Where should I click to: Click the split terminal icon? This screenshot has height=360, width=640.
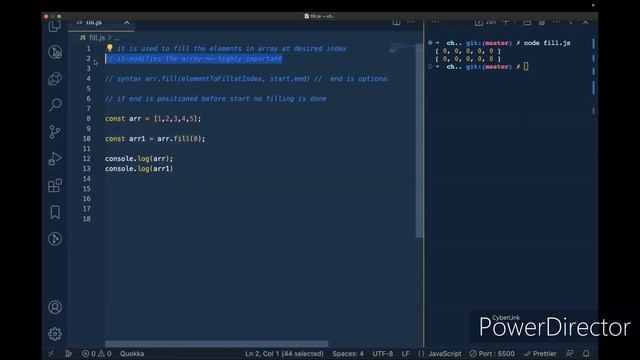(527, 22)
